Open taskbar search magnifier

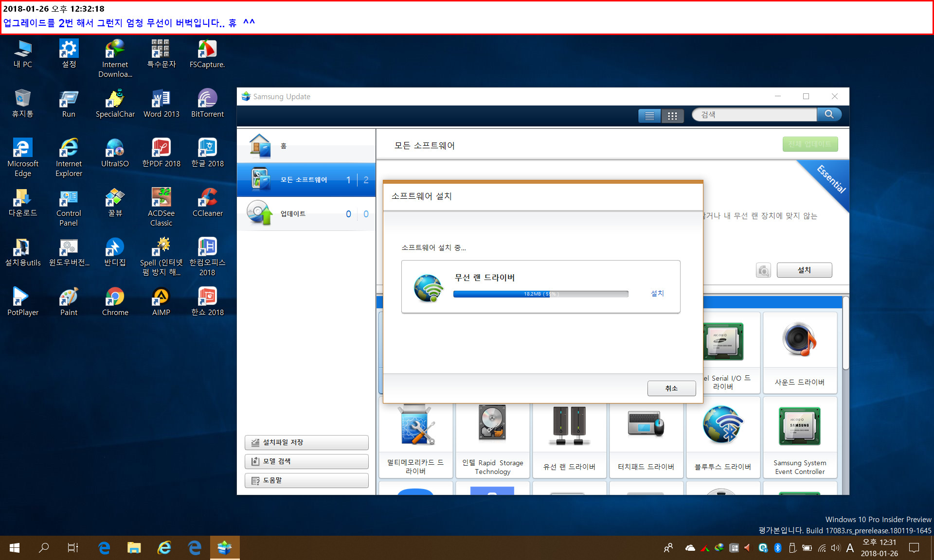(x=44, y=548)
